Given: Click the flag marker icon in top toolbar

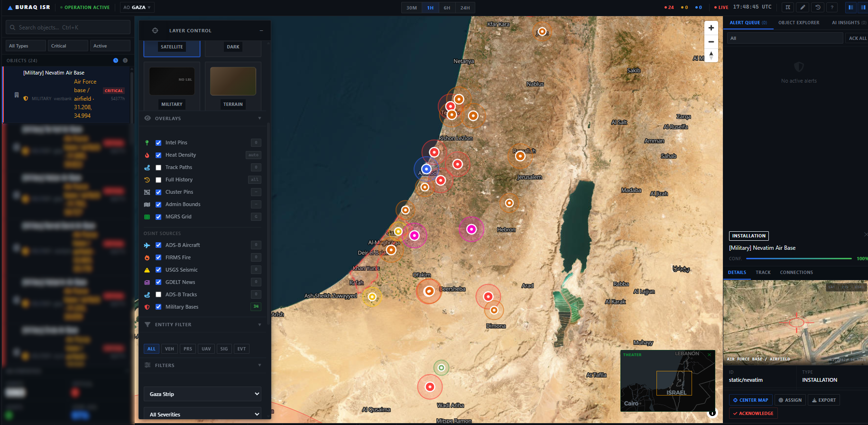Looking at the screenshot, I should point(788,8).
